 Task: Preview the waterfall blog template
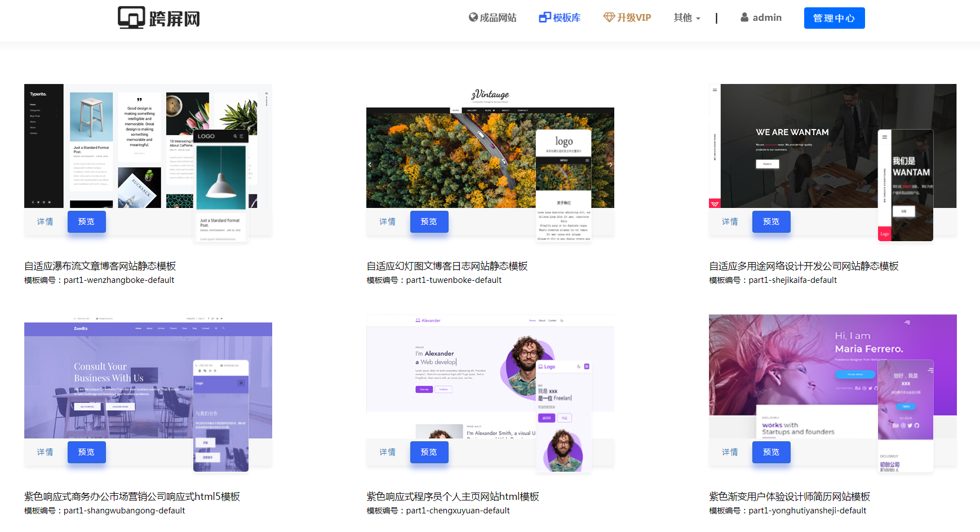click(86, 222)
